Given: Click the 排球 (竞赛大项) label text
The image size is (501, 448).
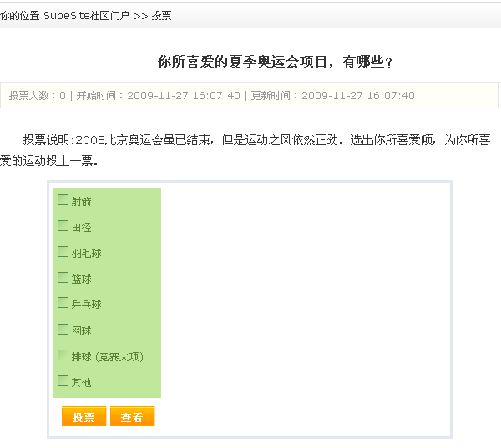Looking at the screenshot, I should tap(108, 356).
